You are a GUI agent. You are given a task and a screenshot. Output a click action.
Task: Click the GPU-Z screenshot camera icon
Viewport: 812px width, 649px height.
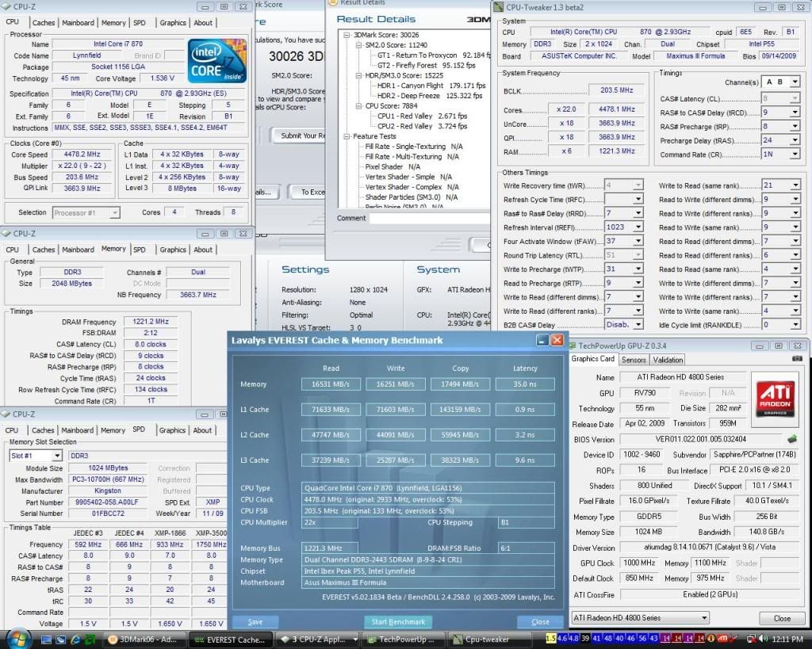point(797,359)
